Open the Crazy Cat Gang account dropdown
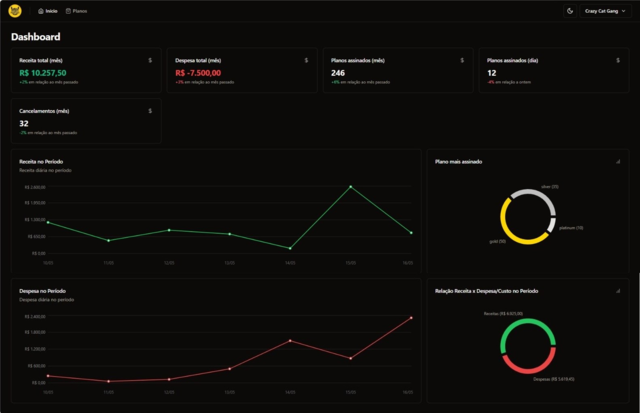 pyautogui.click(x=605, y=11)
